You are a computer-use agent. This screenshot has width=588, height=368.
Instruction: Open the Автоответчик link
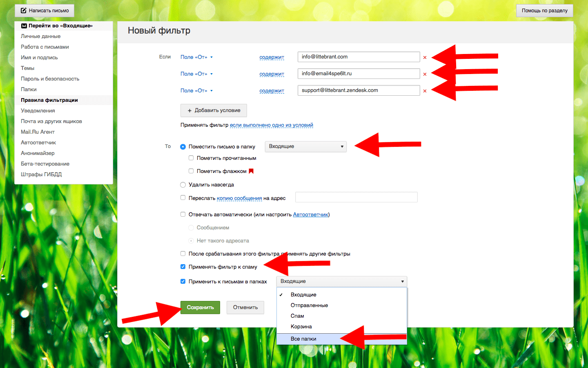(x=310, y=215)
